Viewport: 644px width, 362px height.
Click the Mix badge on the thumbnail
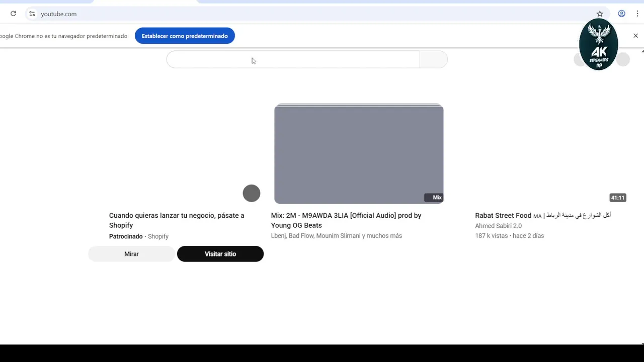[434, 198]
